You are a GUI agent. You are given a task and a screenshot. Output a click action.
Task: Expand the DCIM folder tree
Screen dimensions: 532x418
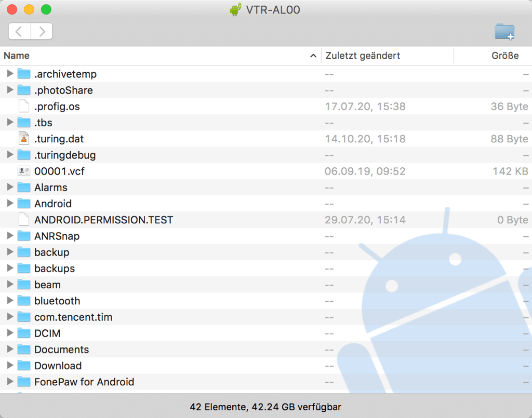10,333
